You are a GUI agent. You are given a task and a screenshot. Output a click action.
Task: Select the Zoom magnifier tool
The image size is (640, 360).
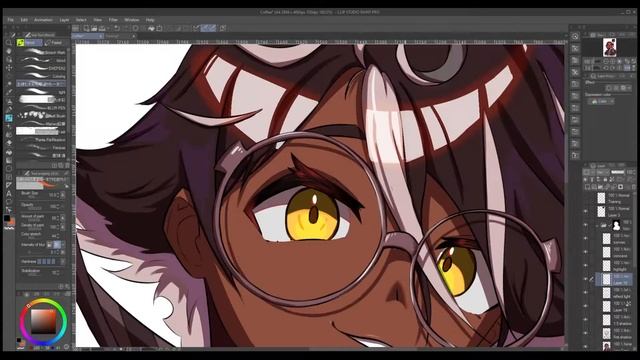9,42
